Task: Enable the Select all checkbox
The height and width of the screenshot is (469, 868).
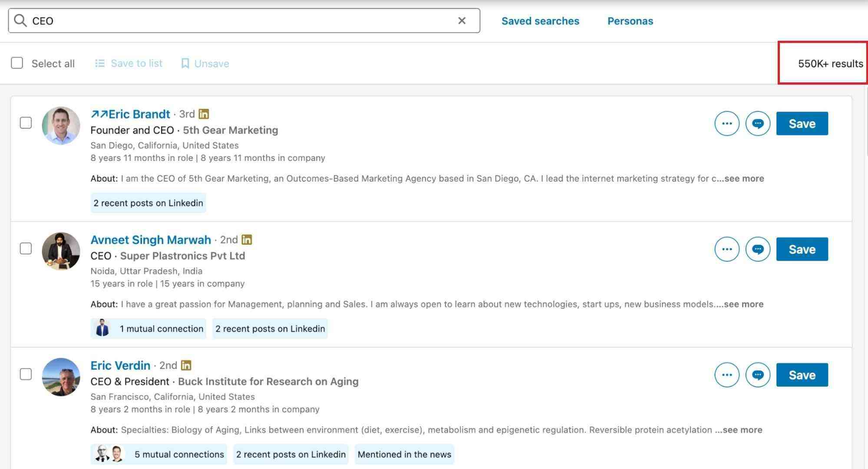Action: point(17,63)
